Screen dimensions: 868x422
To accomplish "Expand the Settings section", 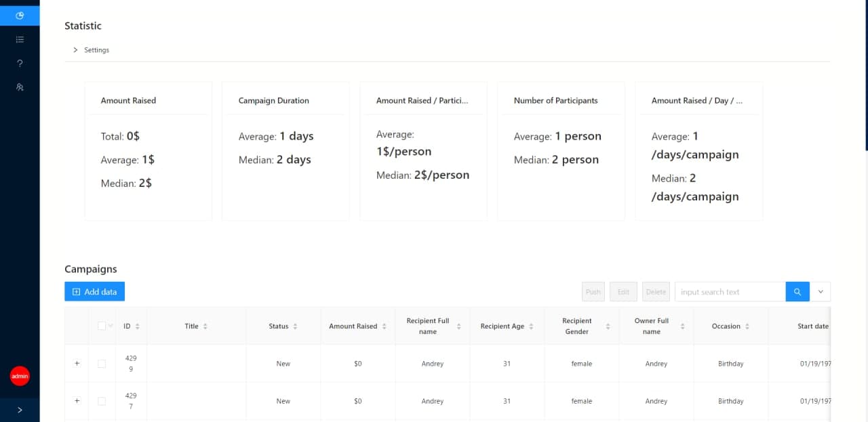I will (x=91, y=50).
